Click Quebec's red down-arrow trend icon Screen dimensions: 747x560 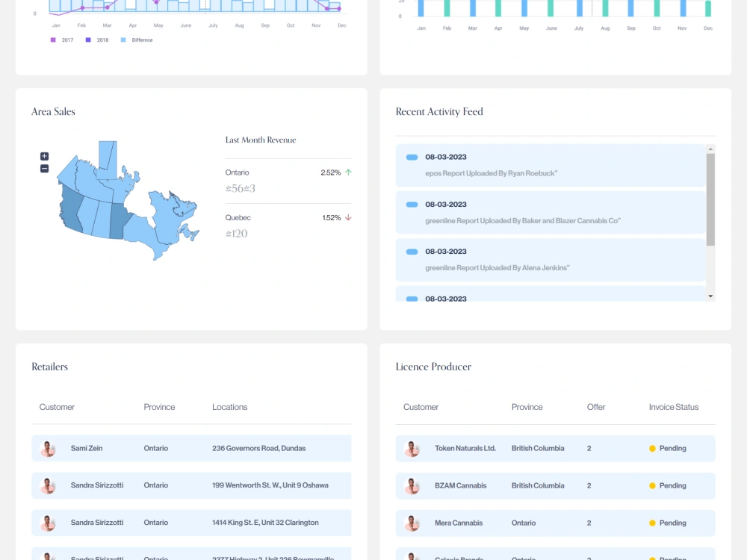pyautogui.click(x=348, y=217)
